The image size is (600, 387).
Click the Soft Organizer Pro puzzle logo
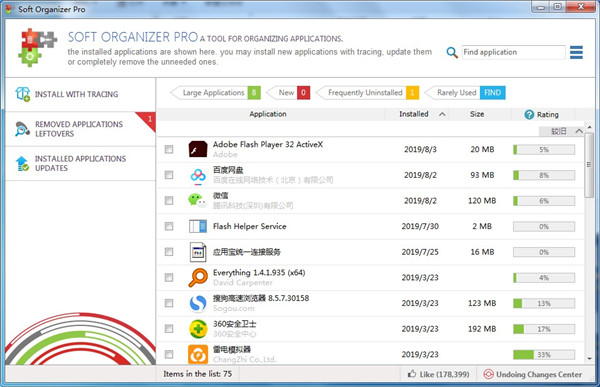pyautogui.click(x=37, y=47)
